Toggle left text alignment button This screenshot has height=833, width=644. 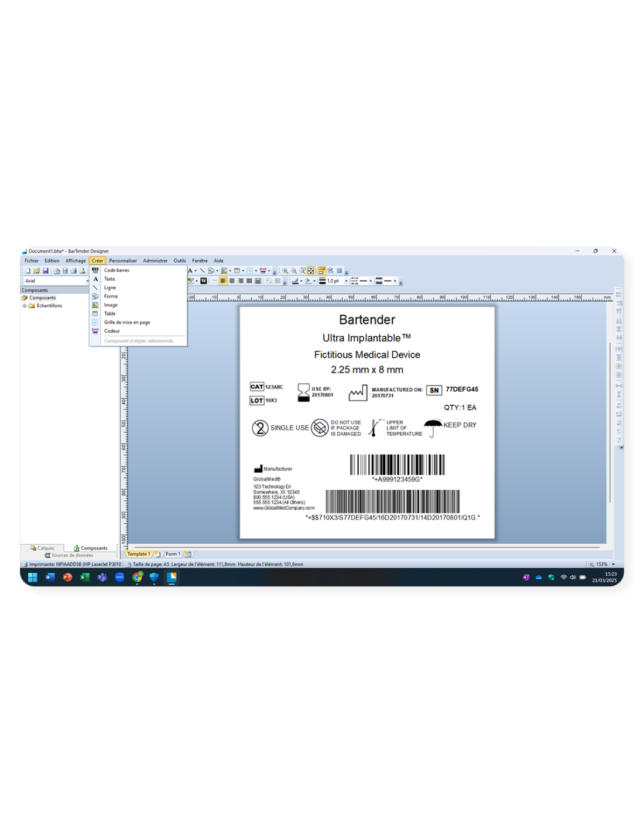(x=223, y=281)
